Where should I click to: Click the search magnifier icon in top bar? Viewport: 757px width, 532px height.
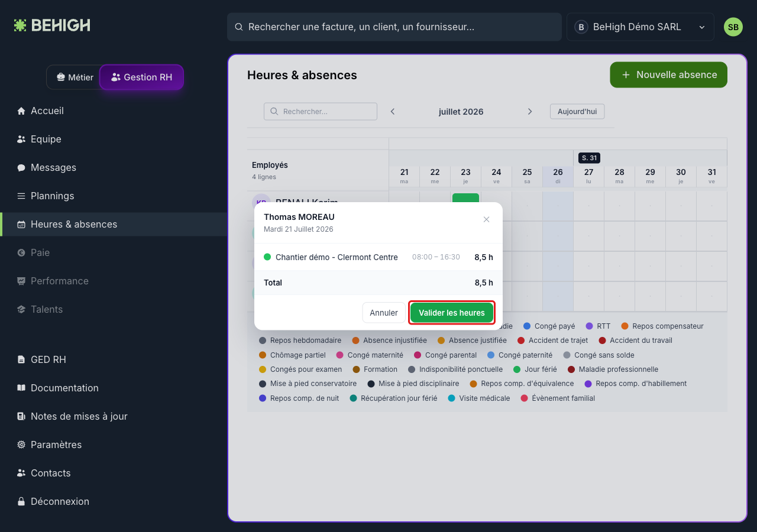coord(239,27)
